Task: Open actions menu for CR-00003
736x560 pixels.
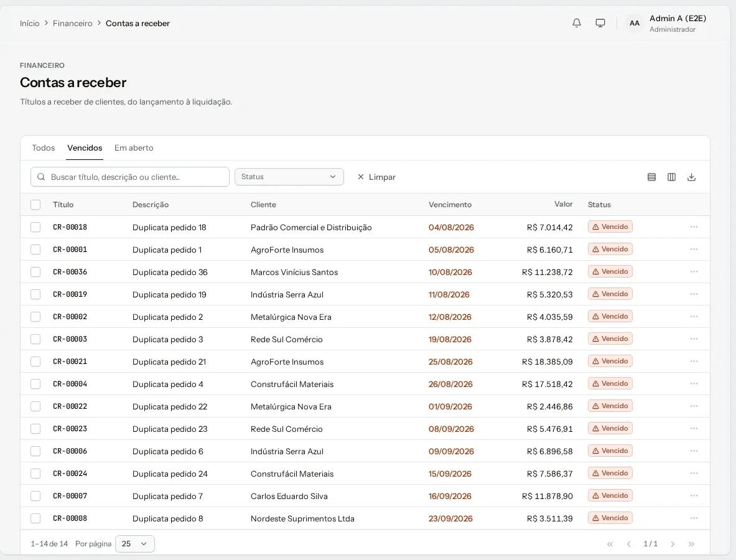Action: [x=694, y=339]
